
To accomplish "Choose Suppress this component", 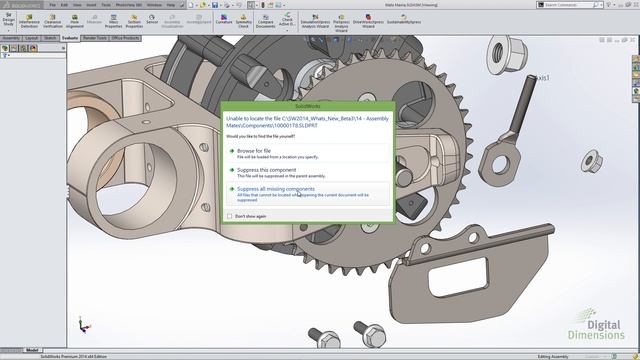I will coord(308,173).
